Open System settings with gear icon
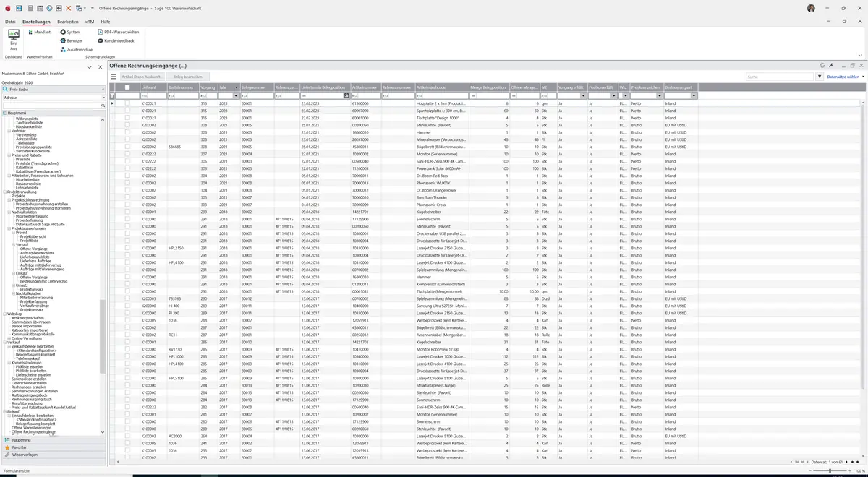 tap(70, 33)
